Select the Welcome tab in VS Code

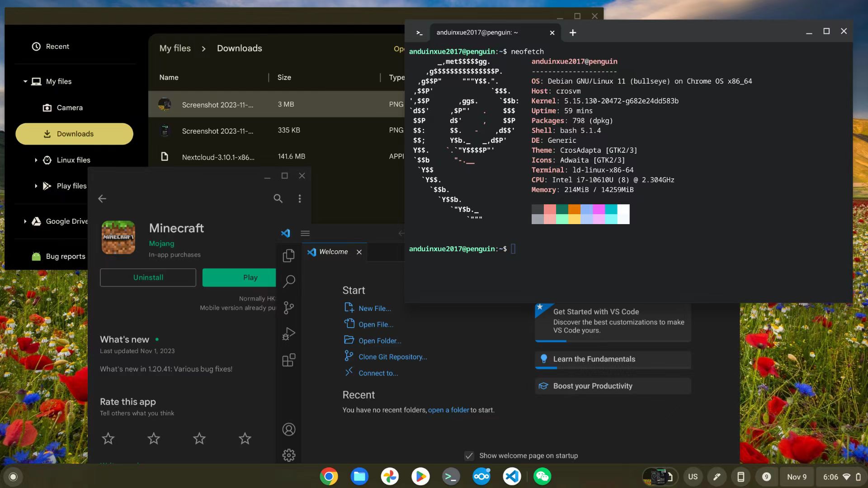point(333,252)
